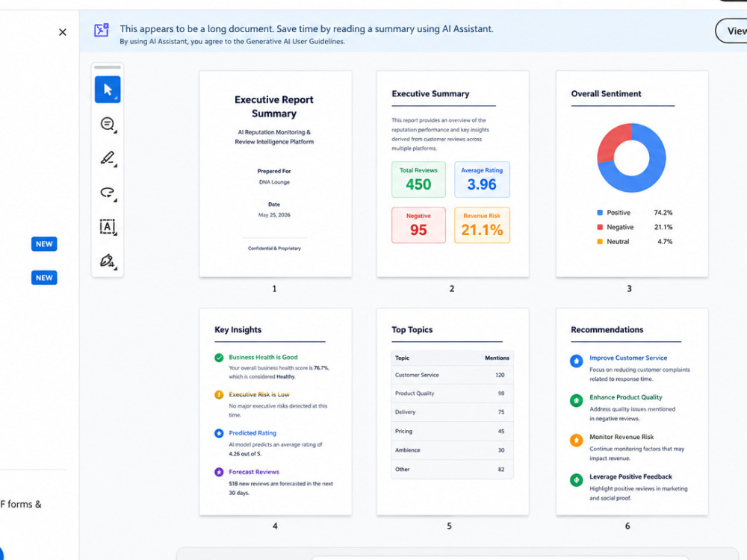The image size is (747, 560).
Task: Click the Monitor Revenue Risk orange icon
Action: pyautogui.click(x=577, y=440)
